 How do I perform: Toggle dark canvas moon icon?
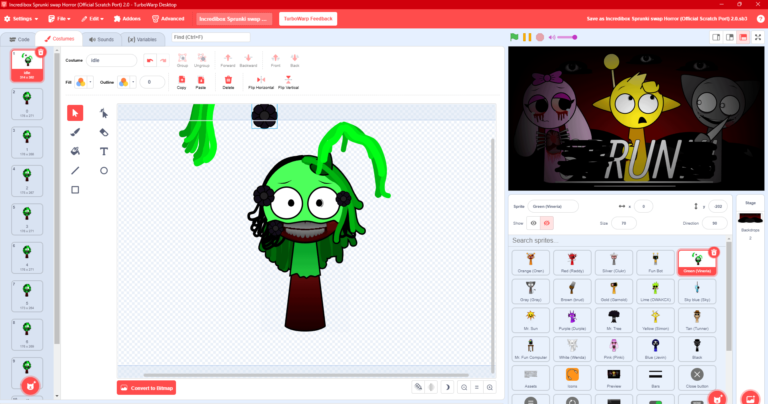(447, 387)
